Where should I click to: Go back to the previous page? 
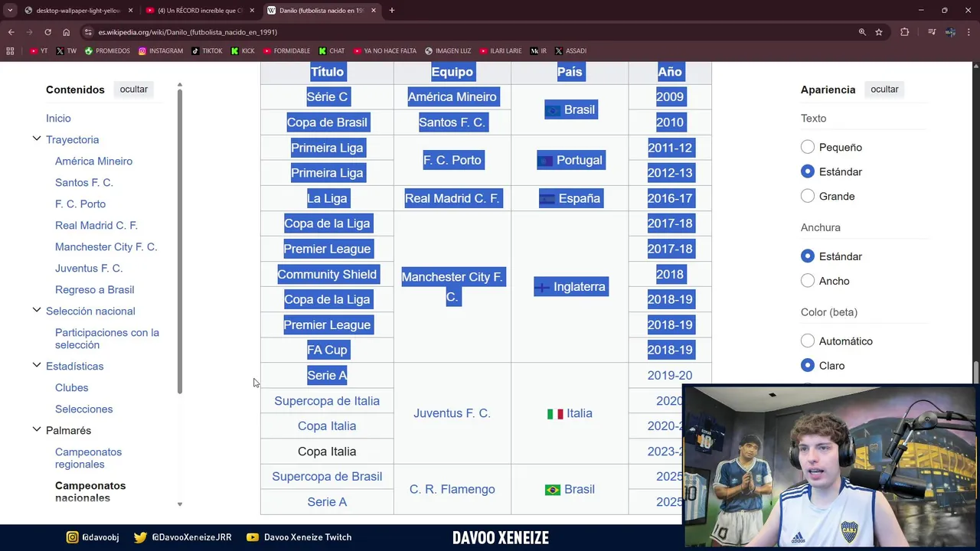(x=11, y=32)
